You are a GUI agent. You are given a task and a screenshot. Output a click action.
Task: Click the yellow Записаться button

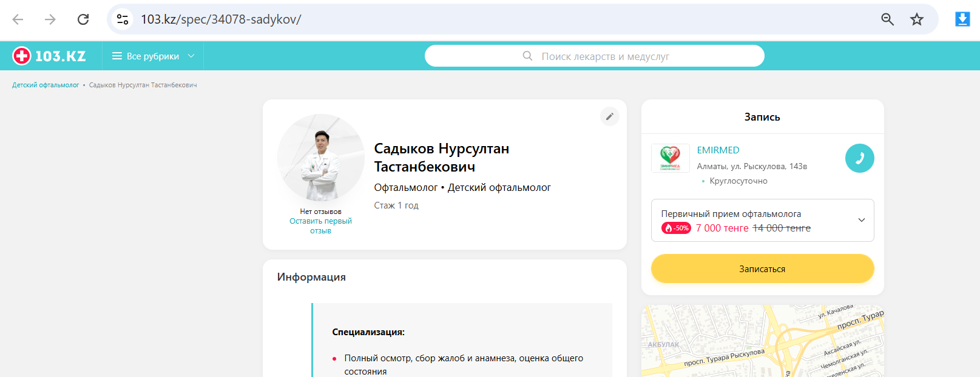763,269
